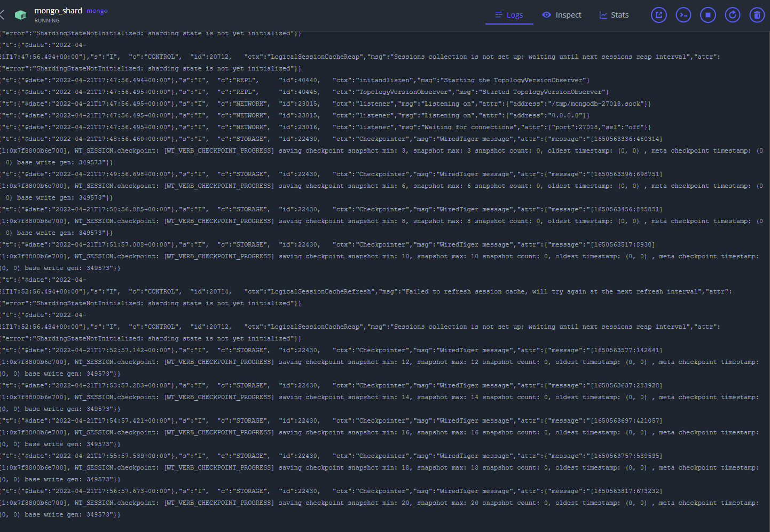Image resolution: width=770 pixels, height=532 pixels.
Task: Follow the purple mongo image link
Action: [97, 11]
